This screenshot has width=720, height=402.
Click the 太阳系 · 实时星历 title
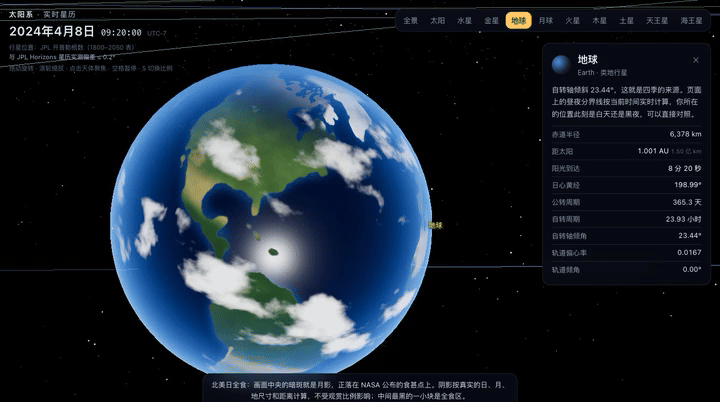[42, 14]
